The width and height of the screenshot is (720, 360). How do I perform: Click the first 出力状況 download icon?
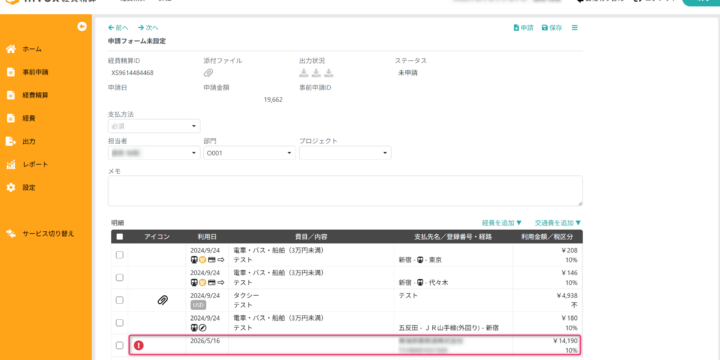pyautogui.click(x=304, y=73)
